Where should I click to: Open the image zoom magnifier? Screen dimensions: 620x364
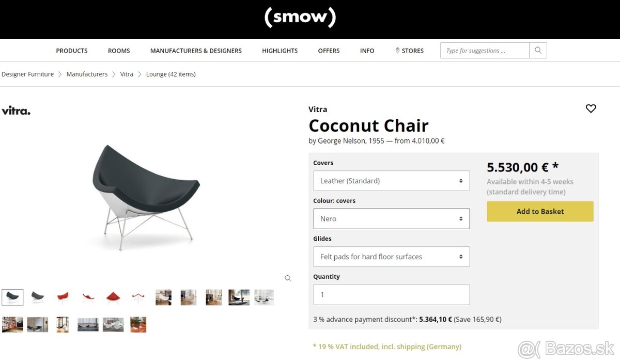pyautogui.click(x=288, y=278)
